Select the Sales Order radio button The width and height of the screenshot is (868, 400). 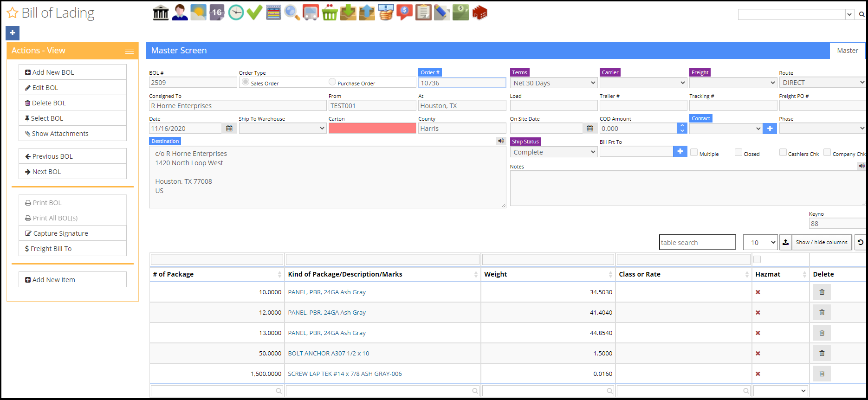[246, 82]
